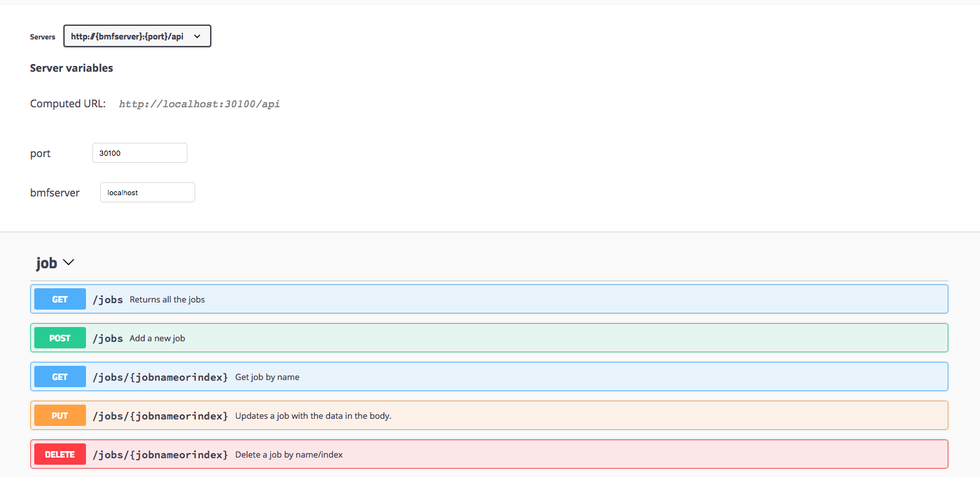Click the green POST method badge
Viewport: 980px width, 477px height.
60,338
